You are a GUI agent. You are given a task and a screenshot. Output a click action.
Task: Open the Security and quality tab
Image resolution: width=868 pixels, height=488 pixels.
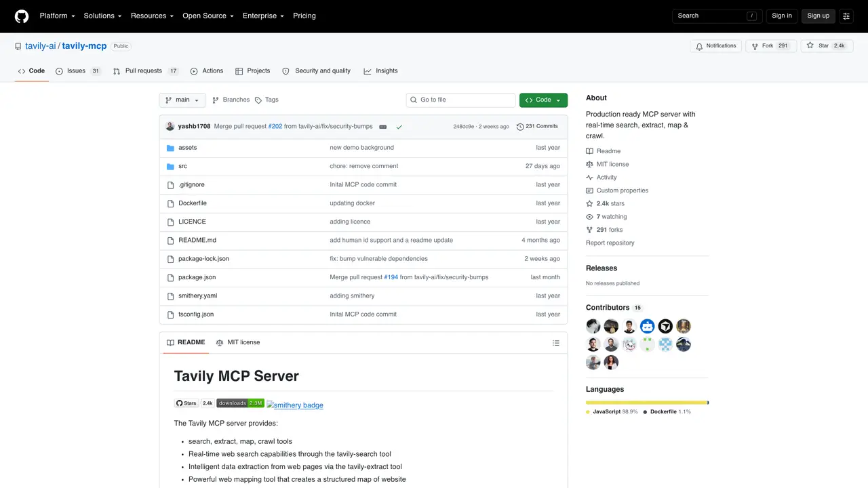[x=316, y=71]
